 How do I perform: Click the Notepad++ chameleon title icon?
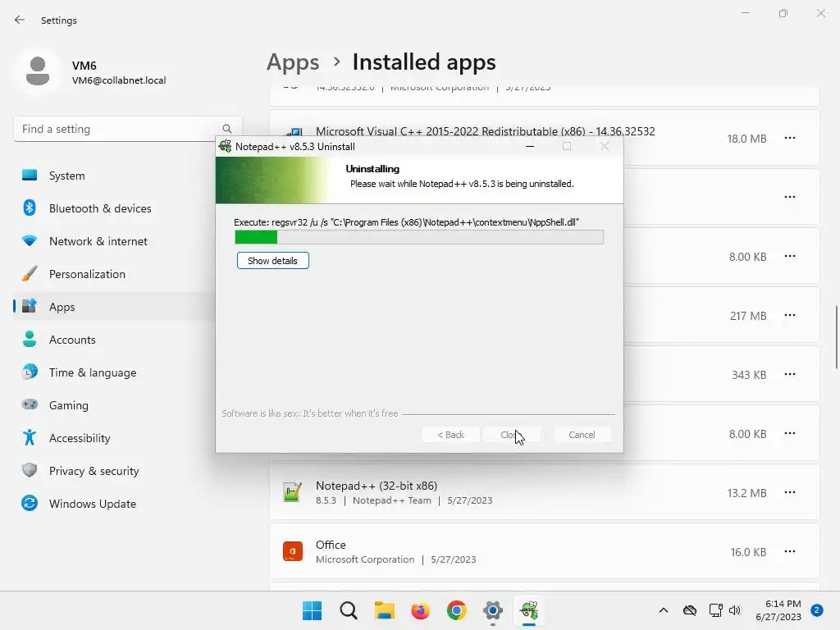tap(226, 146)
